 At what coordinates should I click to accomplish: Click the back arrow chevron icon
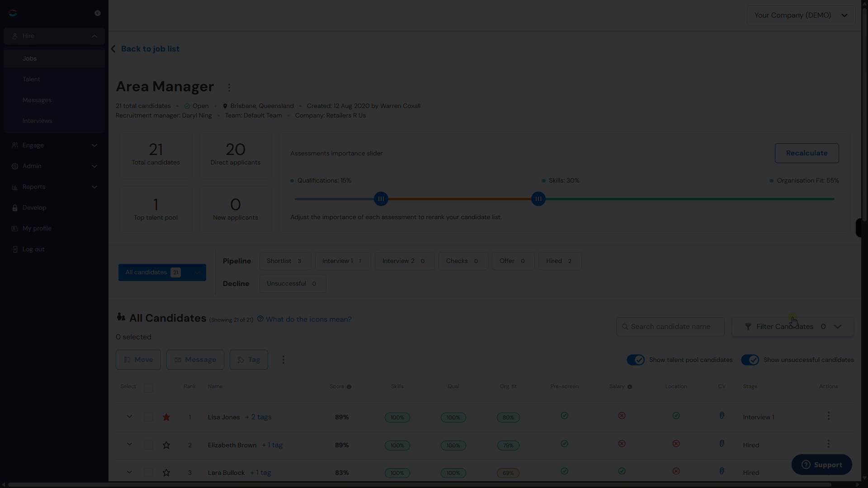coord(113,49)
